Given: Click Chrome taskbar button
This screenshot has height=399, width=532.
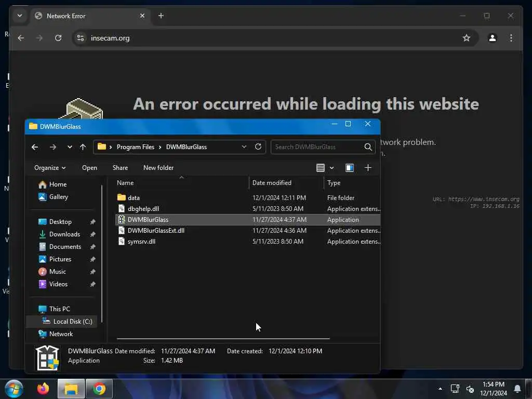Looking at the screenshot, I should [99, 389].
